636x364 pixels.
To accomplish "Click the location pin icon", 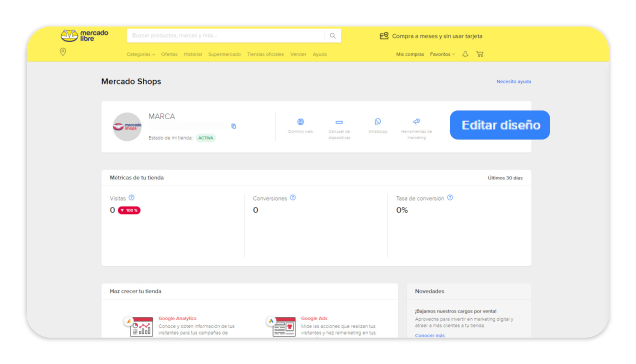I will tap(63, 52).
